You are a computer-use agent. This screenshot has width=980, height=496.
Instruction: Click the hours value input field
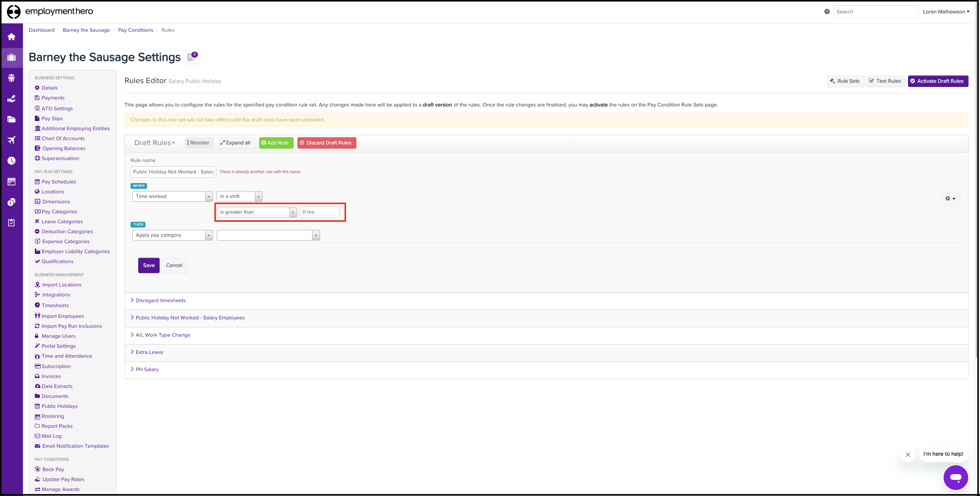pyautogui.click(x=319, y=212)
